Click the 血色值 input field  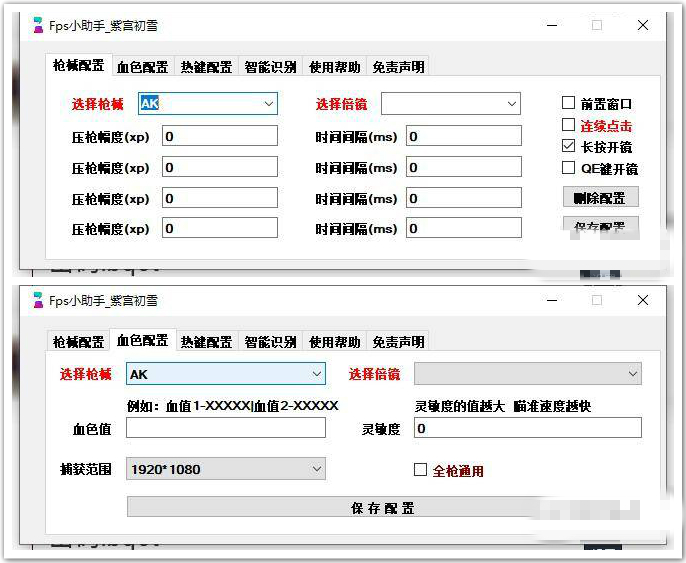[x=225, y=428]
